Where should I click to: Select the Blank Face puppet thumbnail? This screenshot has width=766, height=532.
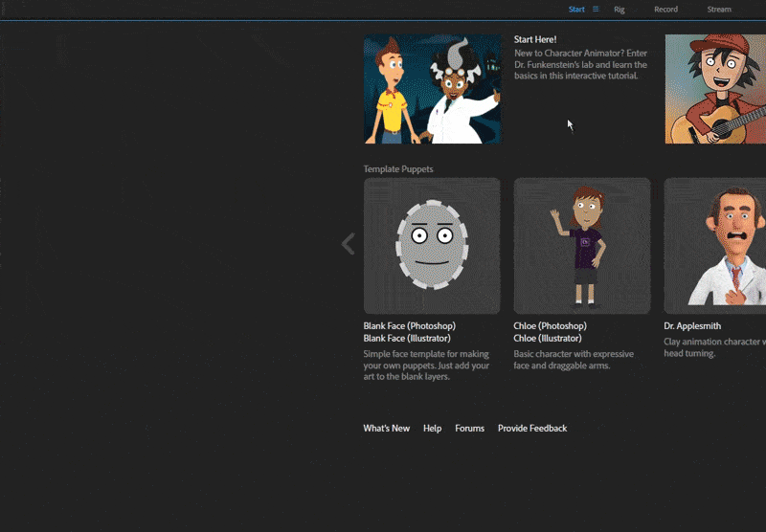[x=432, y=246]
